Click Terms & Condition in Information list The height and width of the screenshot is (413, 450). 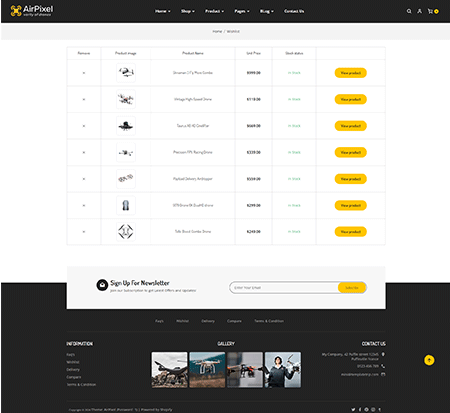tap(81, 385)
